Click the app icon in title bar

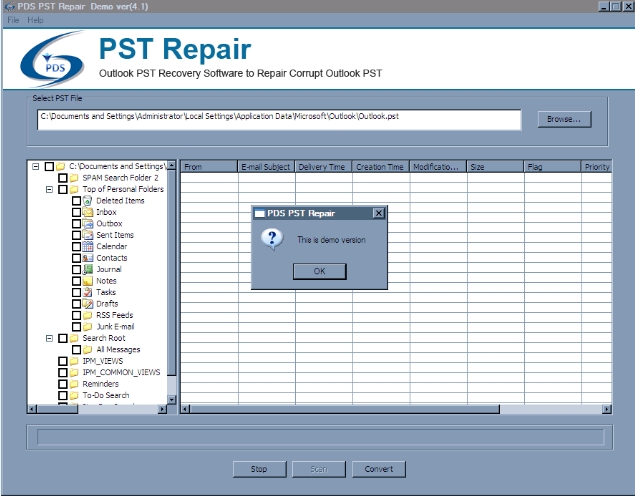[9, 6]
